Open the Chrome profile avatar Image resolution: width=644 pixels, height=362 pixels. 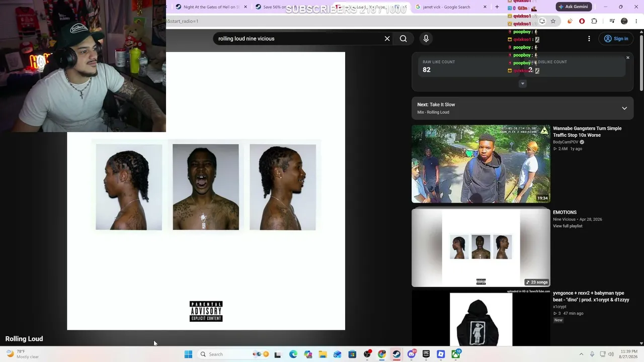(x=624, y=21)
